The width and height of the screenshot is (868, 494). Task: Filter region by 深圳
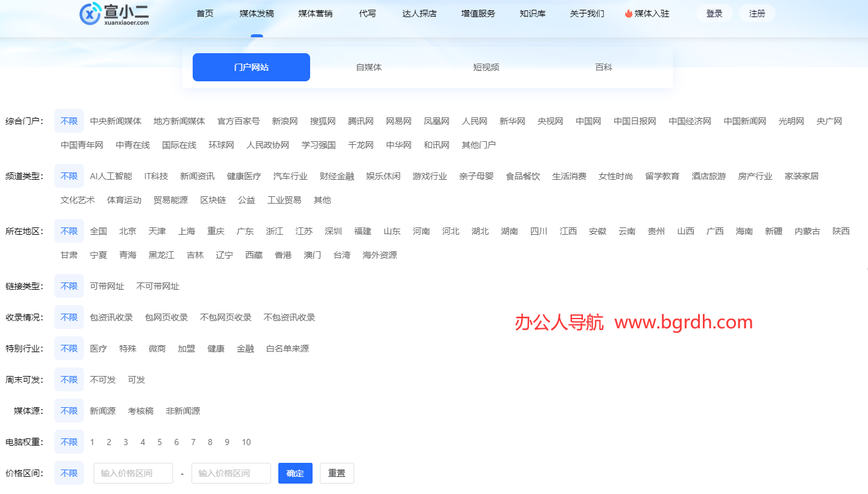tap(333, 231)
